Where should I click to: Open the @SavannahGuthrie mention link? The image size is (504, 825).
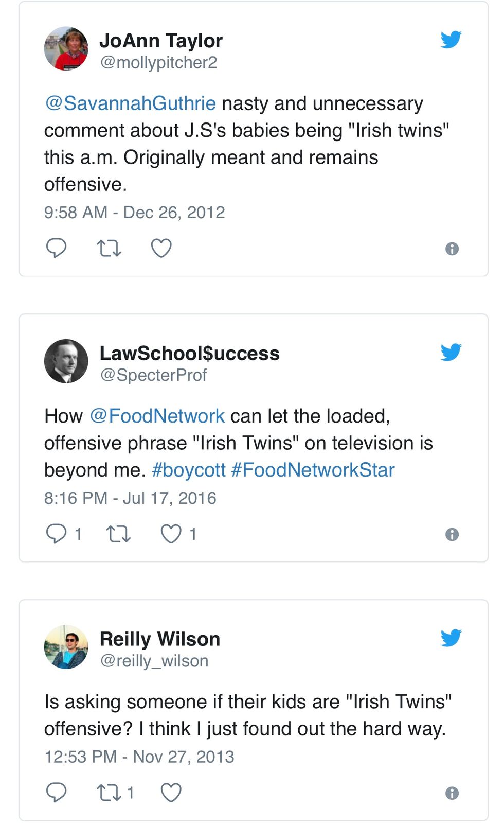[x=131, y=103]
